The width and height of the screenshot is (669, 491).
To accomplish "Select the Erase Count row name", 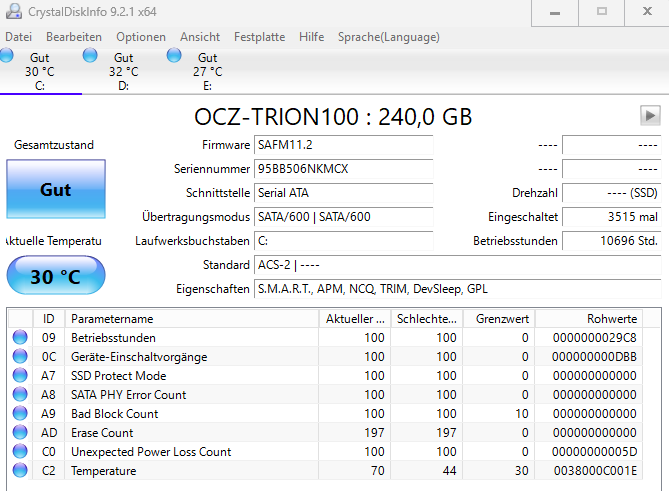I will click(x=102, y=433).
